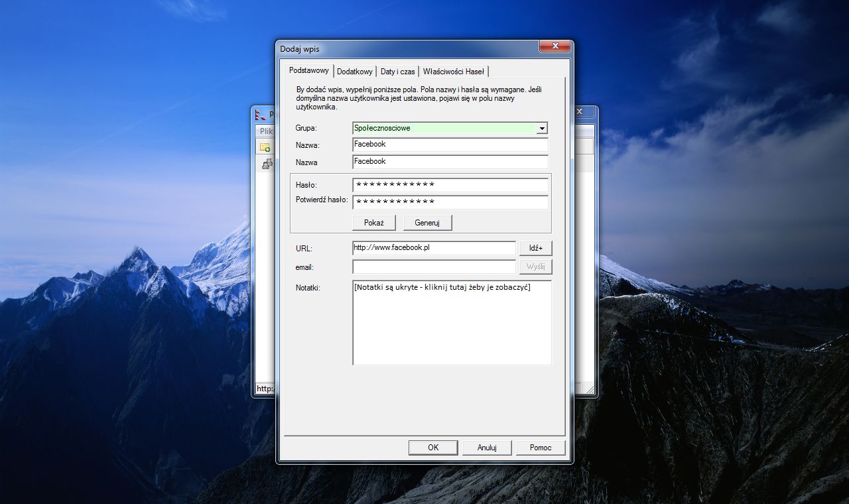Close the background window with its X
This screenshot has width=849, height=504.
click(x=579, y=112)
